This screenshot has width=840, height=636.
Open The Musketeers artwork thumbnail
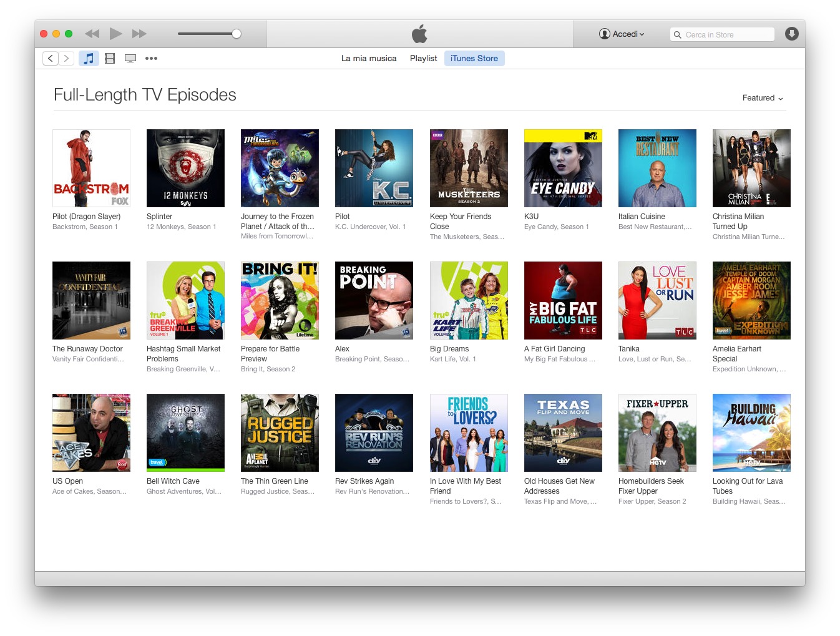pyautogui.click(x=469, y=168)
